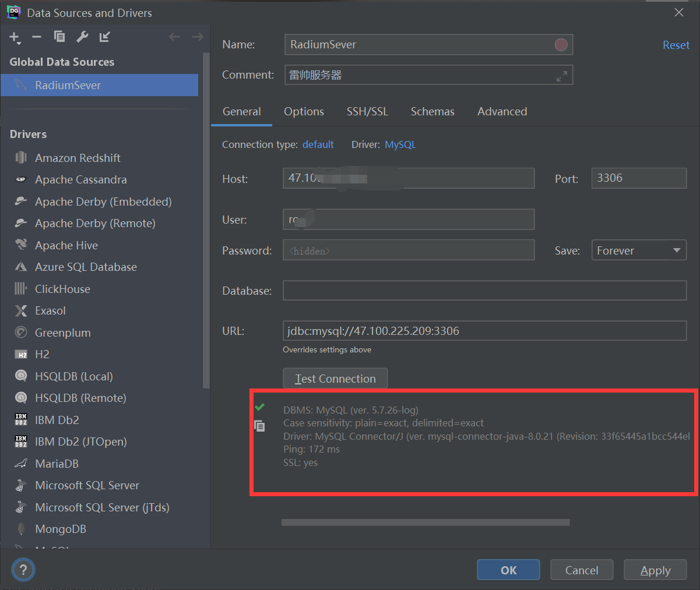Click the hidden Password field
The image size is (700, 590).
(x=409, y=250)
